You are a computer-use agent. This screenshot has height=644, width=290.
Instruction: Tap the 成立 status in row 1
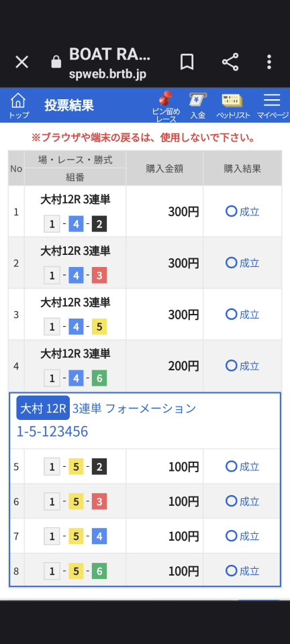[242, 211]
